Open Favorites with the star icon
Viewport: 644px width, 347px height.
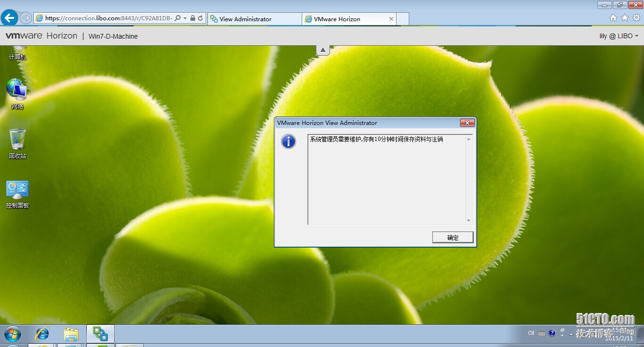625,18
